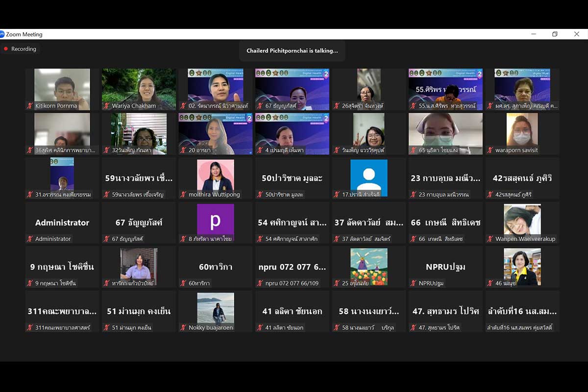588x392 pixels.
Task: Click muted mic icon beside Kitikorn Pornma
Action: pos(30,106)
